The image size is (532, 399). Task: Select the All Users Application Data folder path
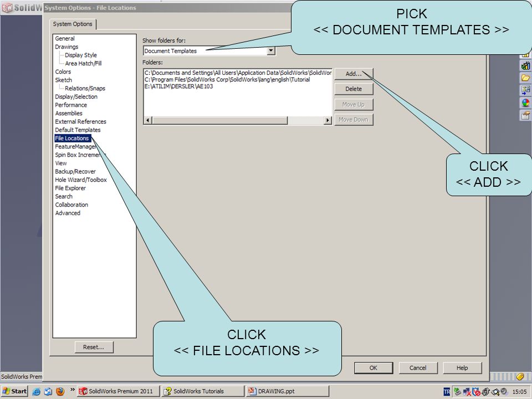[238, 73]
